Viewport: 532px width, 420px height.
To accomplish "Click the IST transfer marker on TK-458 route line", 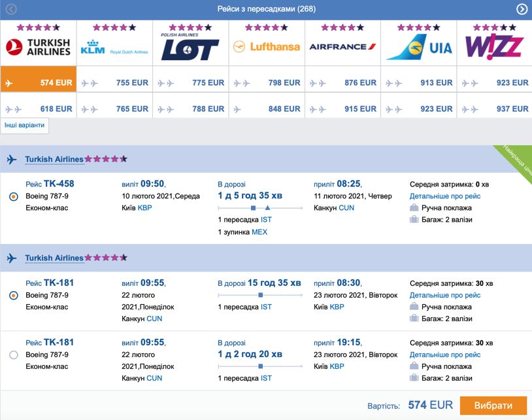I will [253, 208].
